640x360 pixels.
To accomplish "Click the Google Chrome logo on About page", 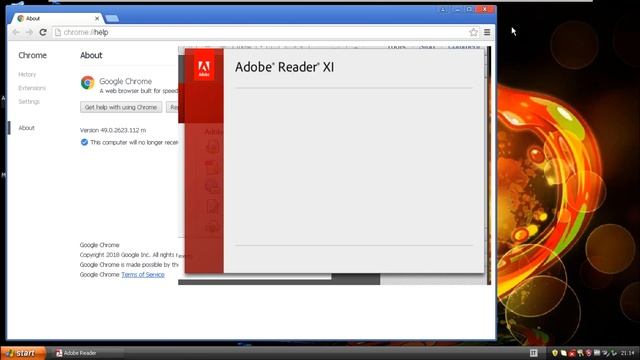I will pyautogui.click(x=87, y=82).
